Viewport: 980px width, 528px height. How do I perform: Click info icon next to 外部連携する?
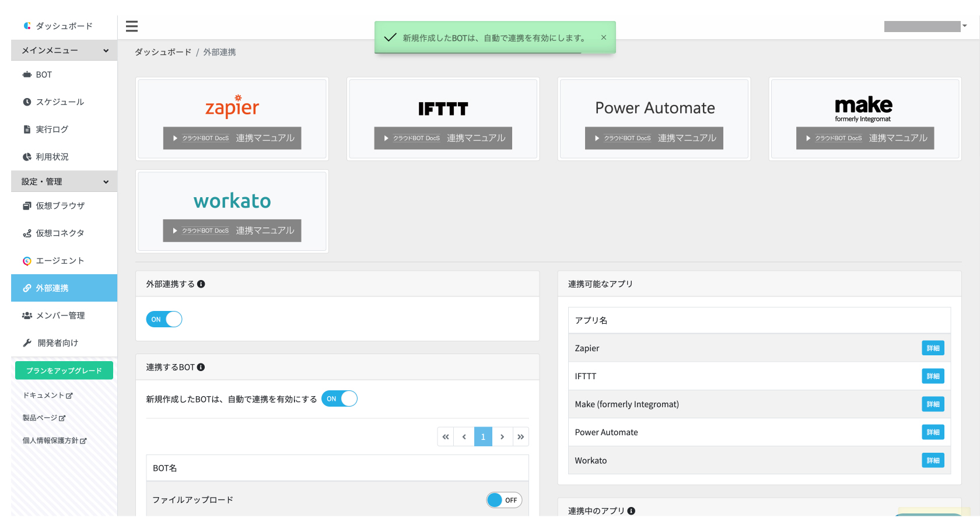(201, 284)
